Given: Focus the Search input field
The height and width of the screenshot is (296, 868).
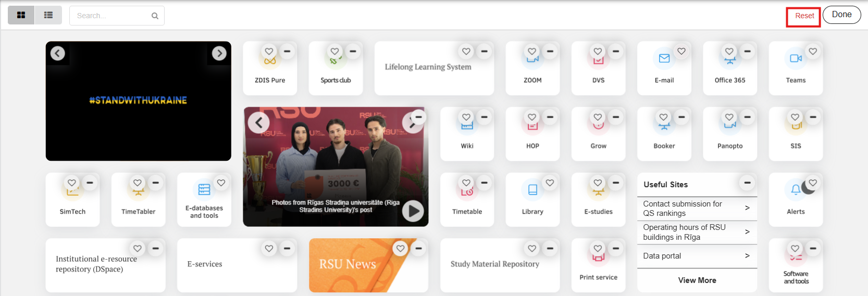Looking at the screenshot, I should [117, 16].
